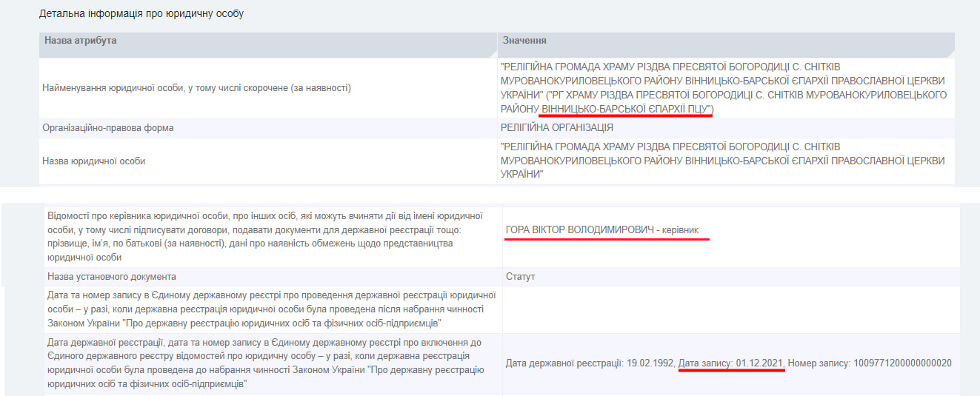Click the 'Відомості про керівника юридичної особи' cell
Image resolution: width=980 pixels, height=396 pixels.
tap(273, 237)
